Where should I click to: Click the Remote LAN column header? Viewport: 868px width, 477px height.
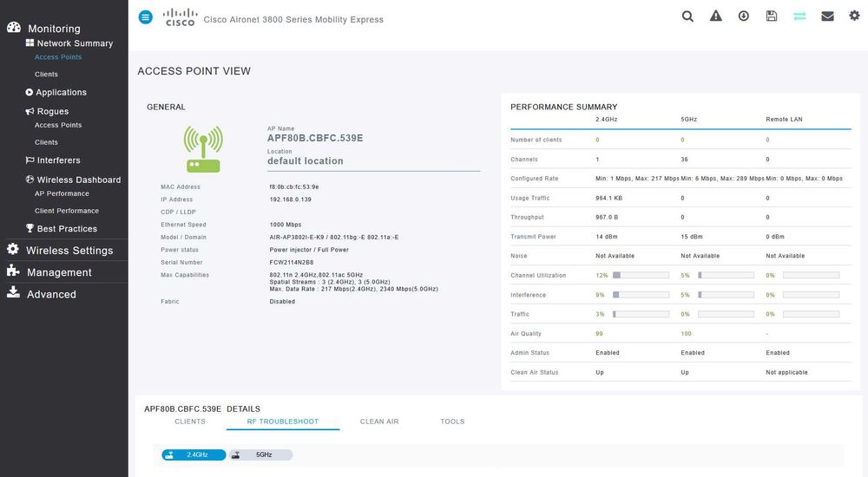click(784, 120)
